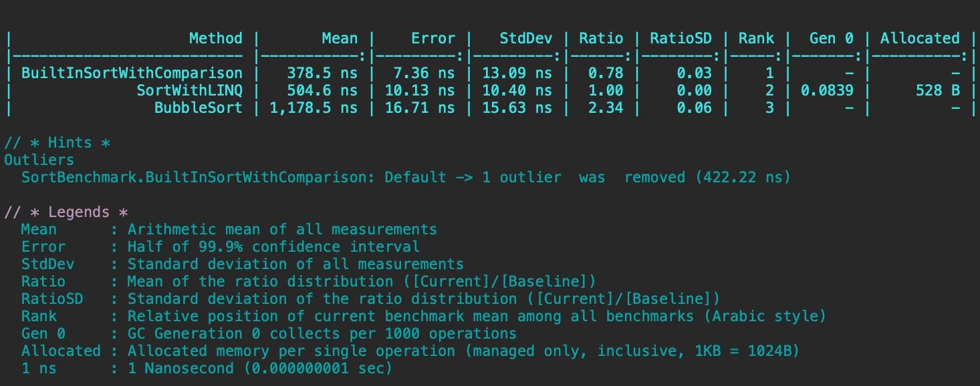The image size is (980, 386).
Task: Click the Outliers label
Action: (x=39, y=160)
